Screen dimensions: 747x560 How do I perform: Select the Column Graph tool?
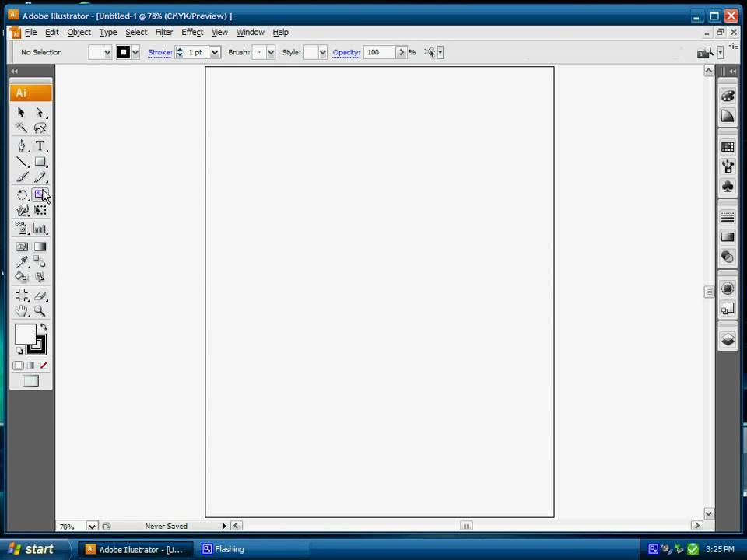40,229
